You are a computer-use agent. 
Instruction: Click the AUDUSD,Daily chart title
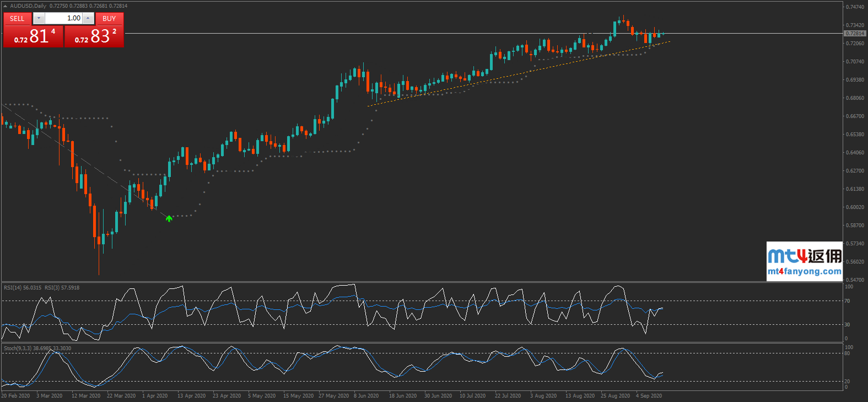tap(28, 6)
